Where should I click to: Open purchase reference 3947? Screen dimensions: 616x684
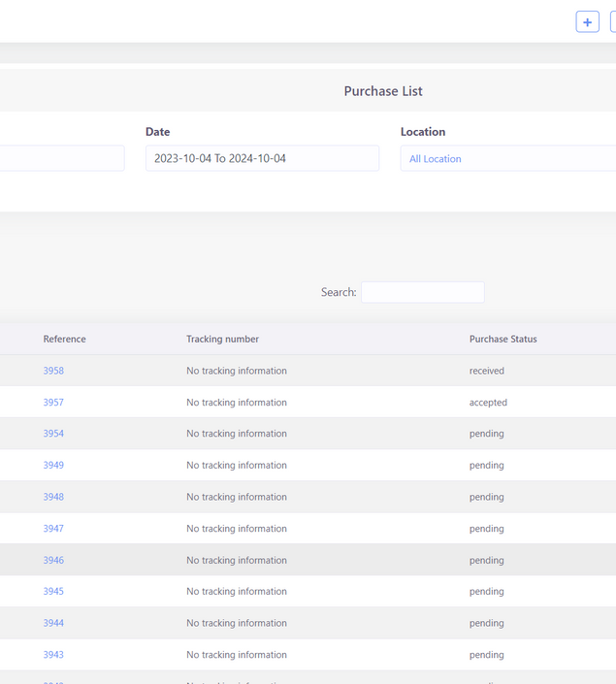coord(53,529)
